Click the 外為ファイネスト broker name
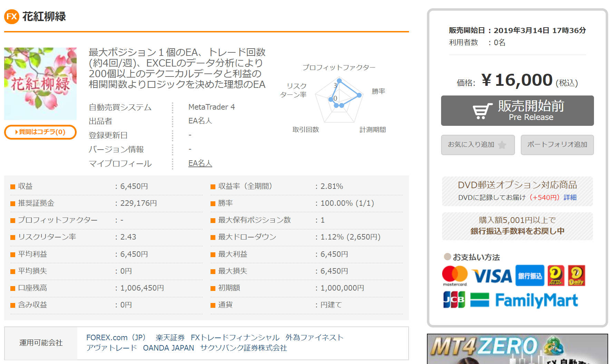This screenshot has height=364, width=614. (x=315, y=337)
